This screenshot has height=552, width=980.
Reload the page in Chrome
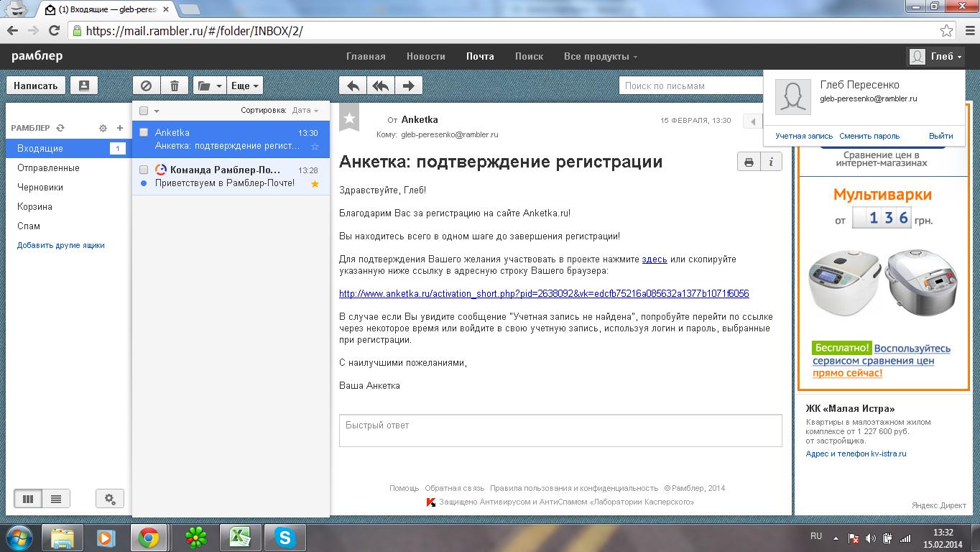point(54,30)
